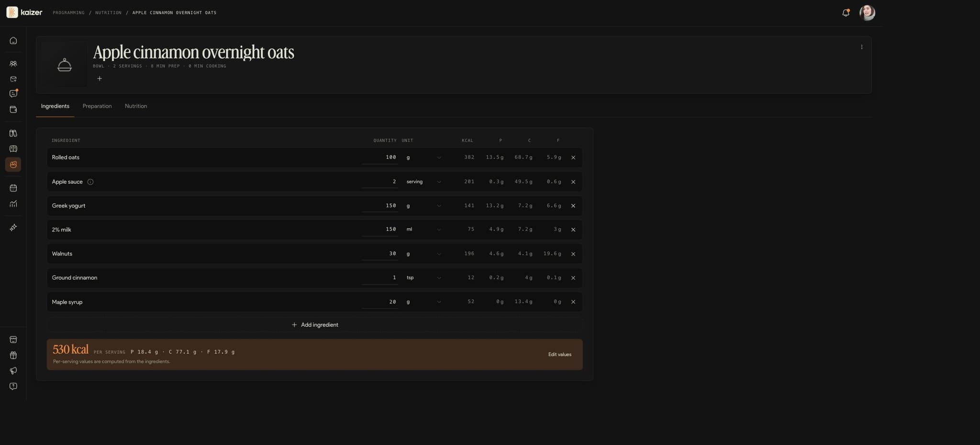Image resolution: width=980 pixels, height=445 pixels.
Task: Expand the Apple sauce serving unit dropdown
Action: tap(423, 182)
